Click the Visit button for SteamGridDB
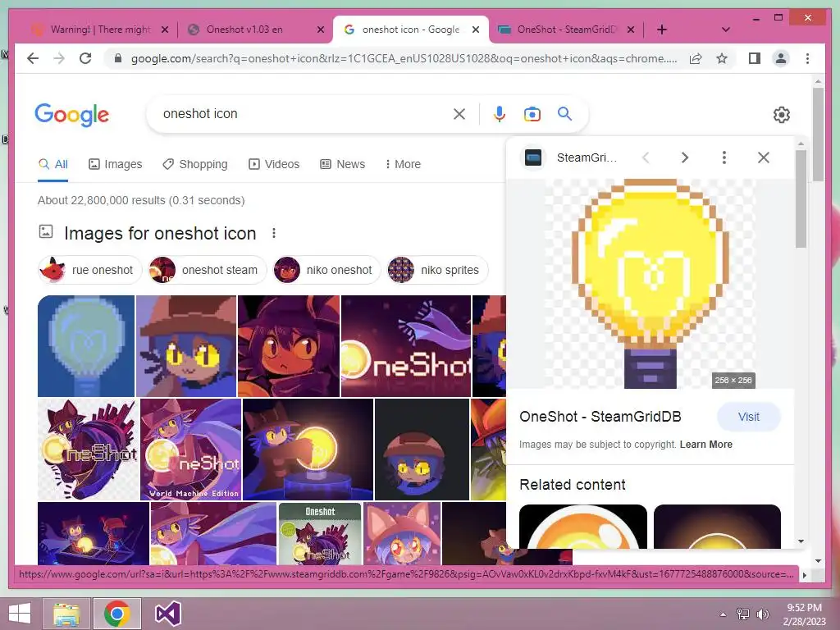The width and height of the screenshot is (840, 630). tap(748, 417)
